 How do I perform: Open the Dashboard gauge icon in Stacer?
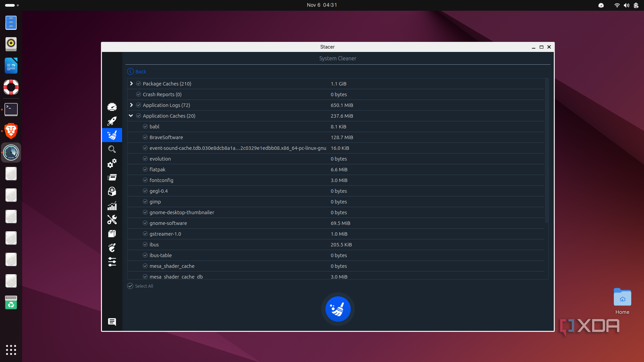[x=112, y=106]
